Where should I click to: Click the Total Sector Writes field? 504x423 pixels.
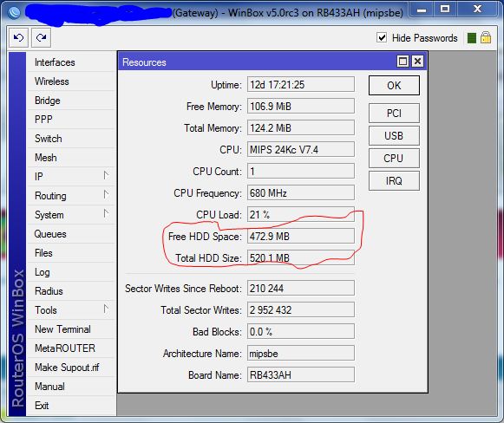click(301, 309)
